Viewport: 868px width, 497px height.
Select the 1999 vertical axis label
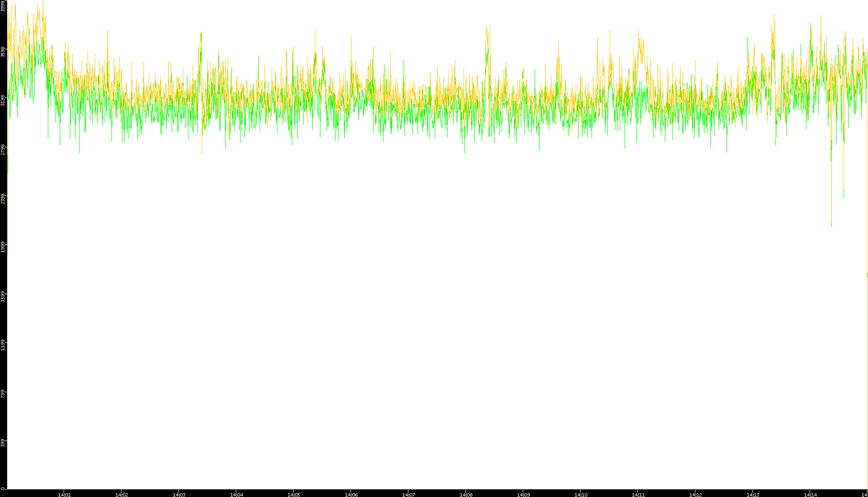point(3,247)
